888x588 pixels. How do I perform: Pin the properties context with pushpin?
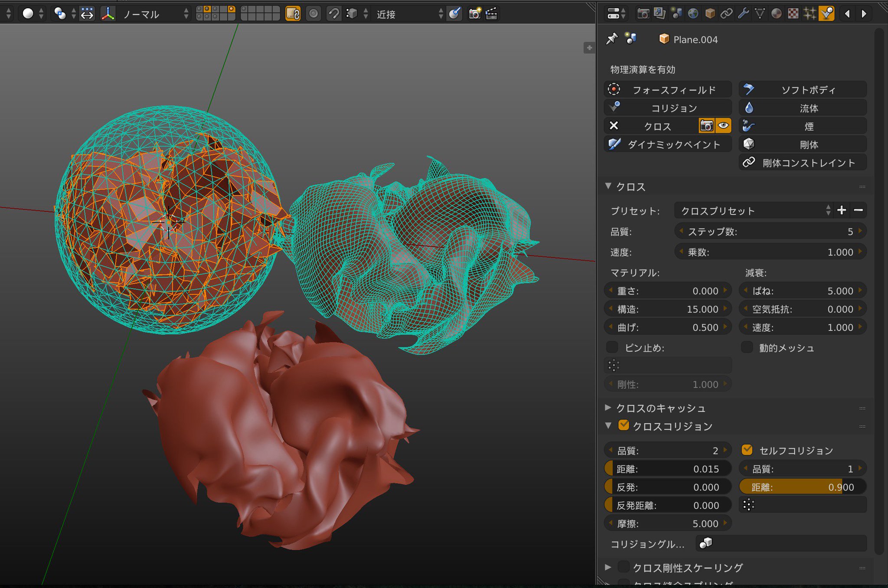(x=611, y=39)
